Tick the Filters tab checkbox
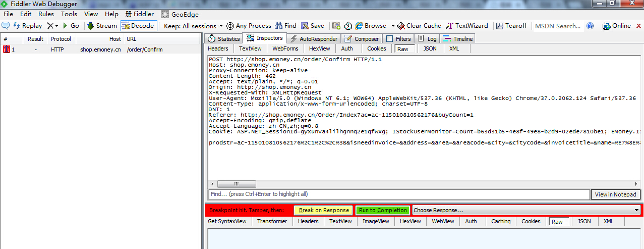The height and width of the screenshot is (249, 644). click(389, 39)
